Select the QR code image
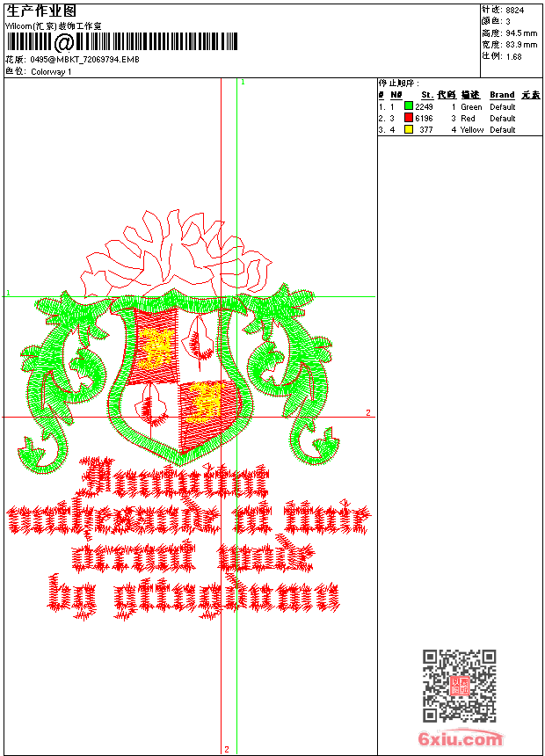 point(460,685)
